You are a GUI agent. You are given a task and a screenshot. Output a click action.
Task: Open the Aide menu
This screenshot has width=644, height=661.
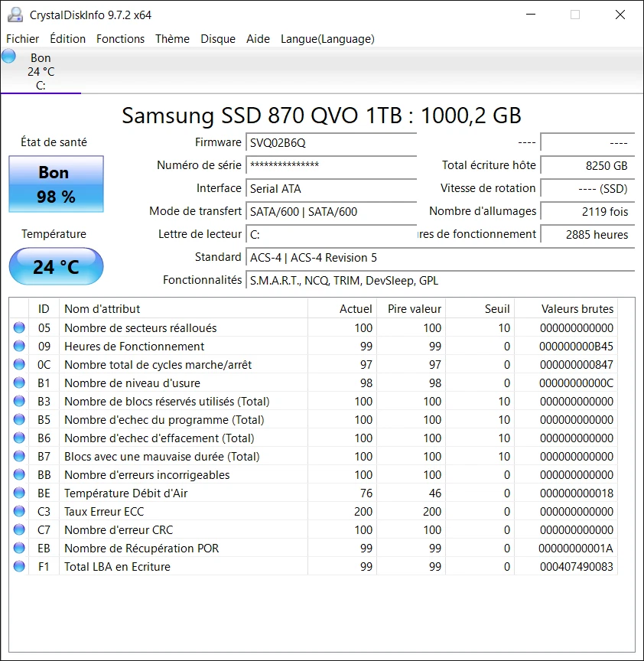pyautogui.click(x=258, y=39)
